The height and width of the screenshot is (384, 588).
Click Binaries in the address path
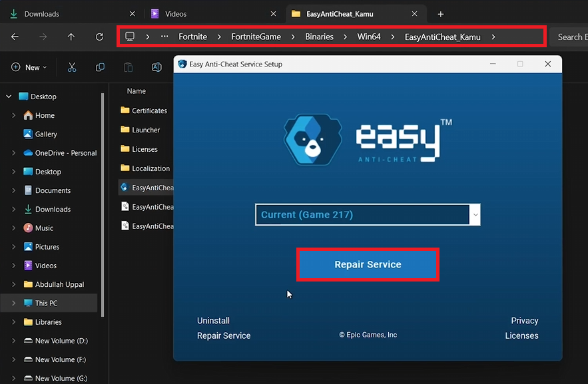(319, 37)
